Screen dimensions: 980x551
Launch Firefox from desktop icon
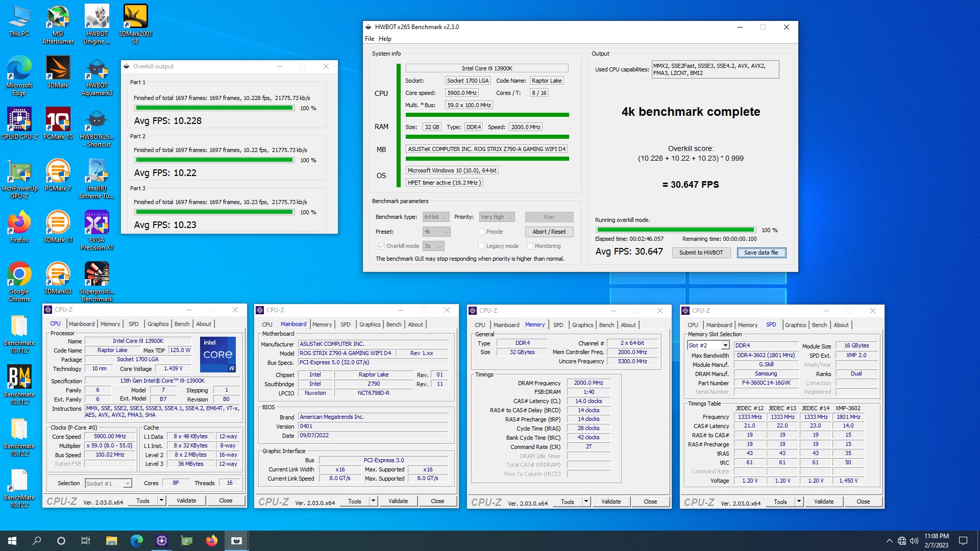coord(19,227)
